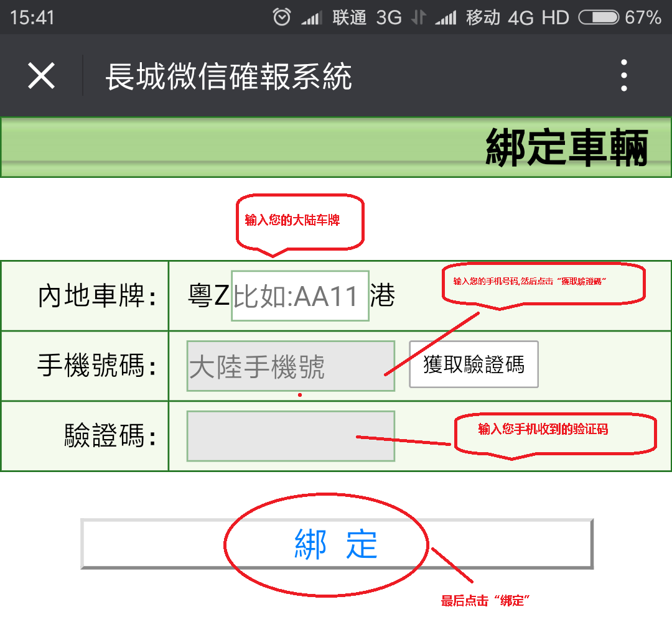Click the 港 plate suffix text

coord(383,295)
